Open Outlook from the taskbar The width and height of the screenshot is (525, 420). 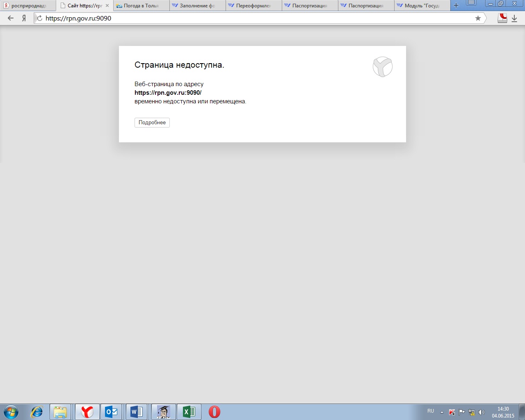point(111,411)
